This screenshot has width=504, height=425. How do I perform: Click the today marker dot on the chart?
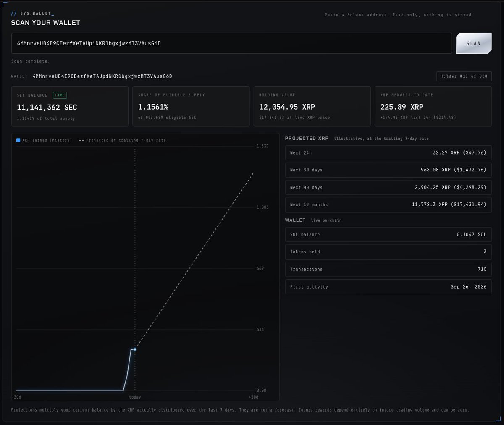click(135, 349)
